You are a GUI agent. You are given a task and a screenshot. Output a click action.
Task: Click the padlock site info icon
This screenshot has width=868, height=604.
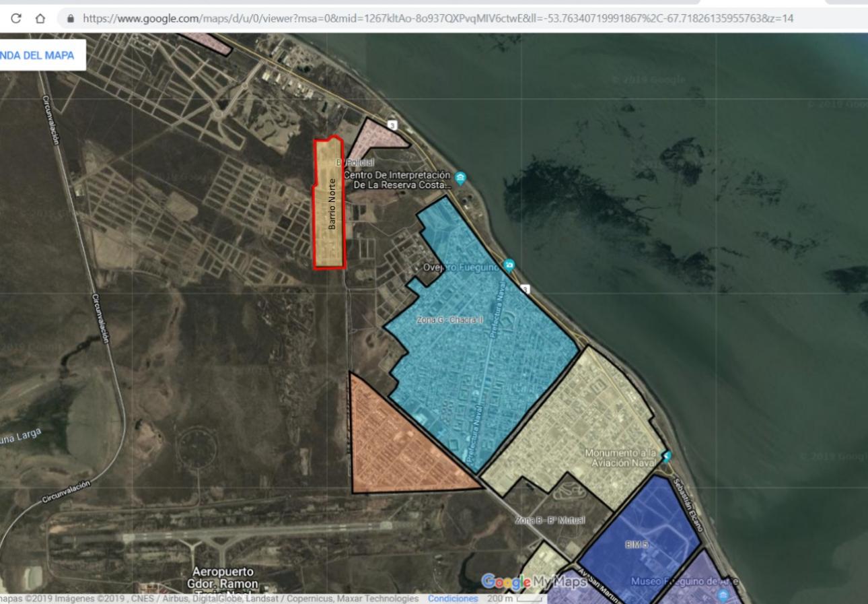(70, 18)
